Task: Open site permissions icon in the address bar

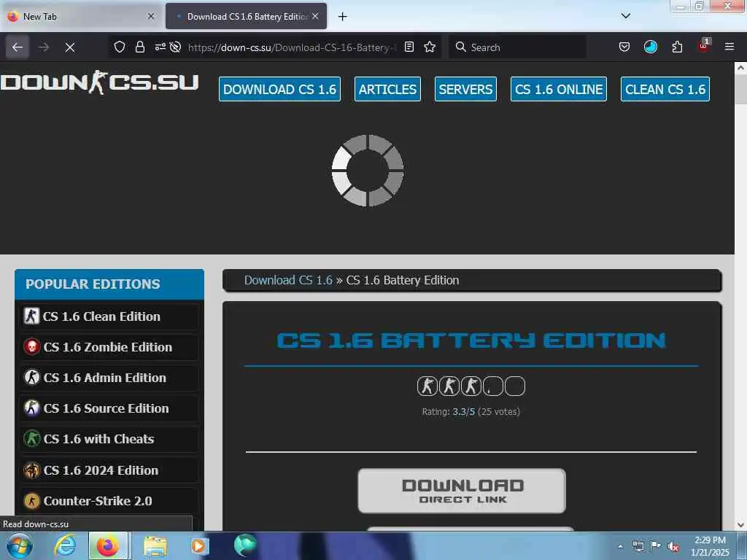Action: (x=160, y=47)
